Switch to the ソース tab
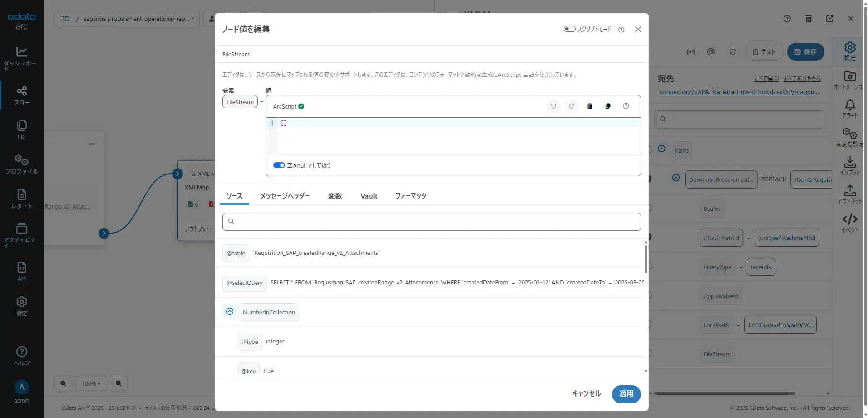 coord(234,196)
